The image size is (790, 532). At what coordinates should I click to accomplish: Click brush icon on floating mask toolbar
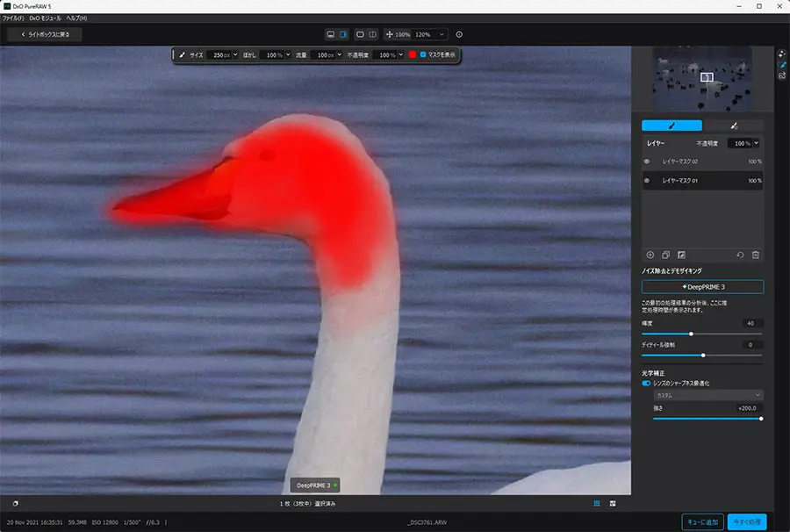point(182,54)
